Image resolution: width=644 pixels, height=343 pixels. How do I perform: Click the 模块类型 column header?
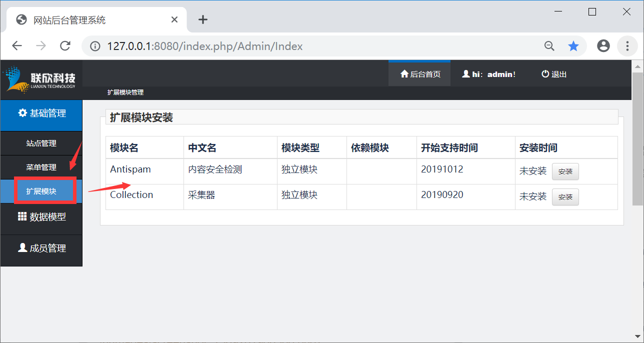click(312, 147)
